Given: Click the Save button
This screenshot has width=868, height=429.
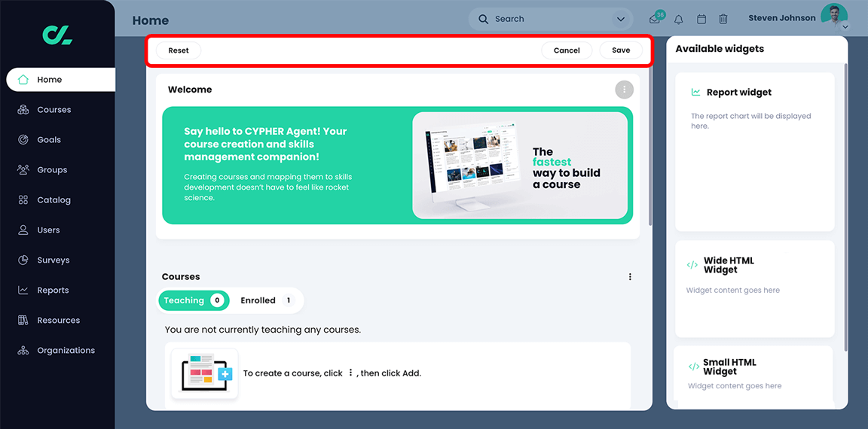Looking at the screenshot, I should pos(621,50).
